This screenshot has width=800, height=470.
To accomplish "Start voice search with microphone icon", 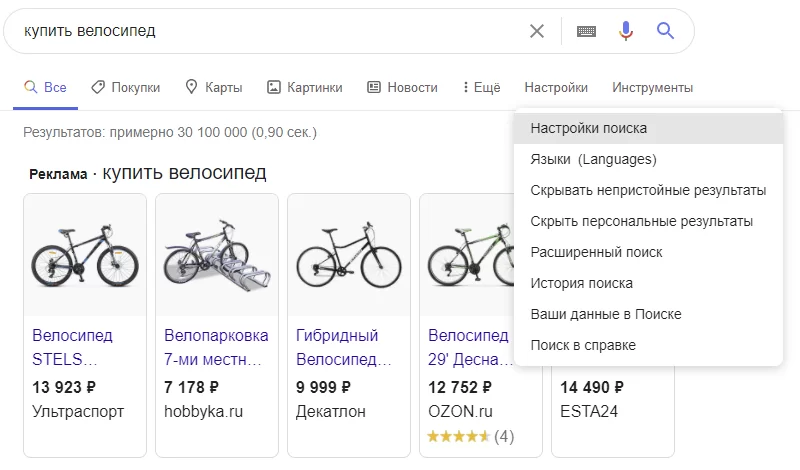I will pos(626,31).
